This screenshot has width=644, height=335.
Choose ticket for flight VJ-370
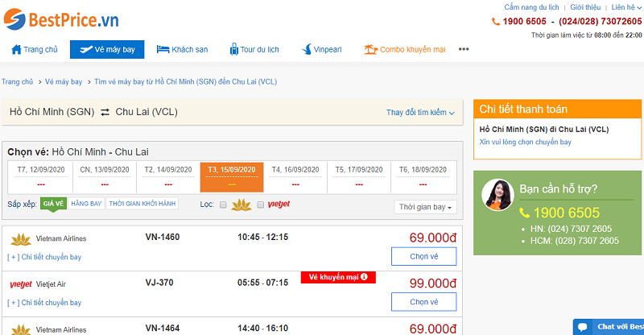(424, 302)
